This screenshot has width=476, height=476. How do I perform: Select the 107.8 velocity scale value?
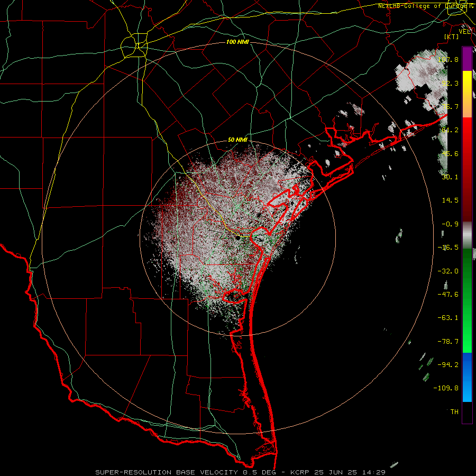point(448,59)
